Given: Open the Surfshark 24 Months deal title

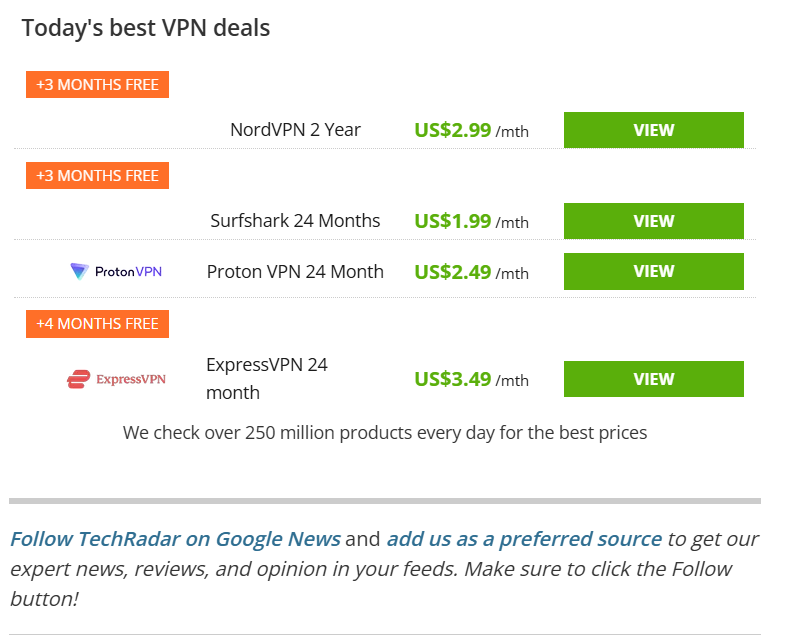Looking at the screenshot, I should (295, 221).
